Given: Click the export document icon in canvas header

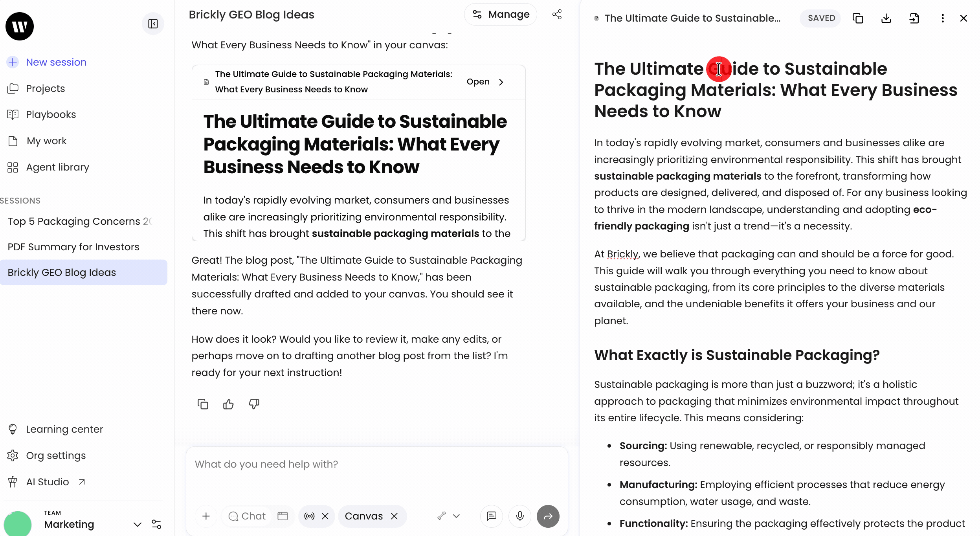Looking at the screenshot, I should click(x=914, y=18).
